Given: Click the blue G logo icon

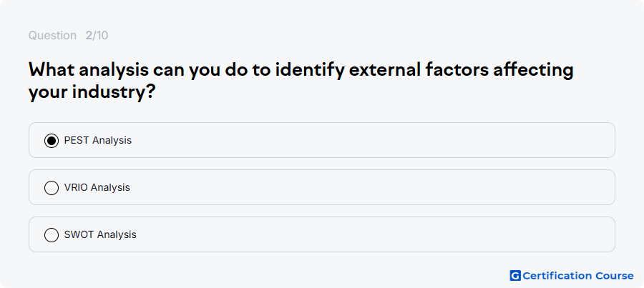Looking at the screenshot, I should coord(515,276).
